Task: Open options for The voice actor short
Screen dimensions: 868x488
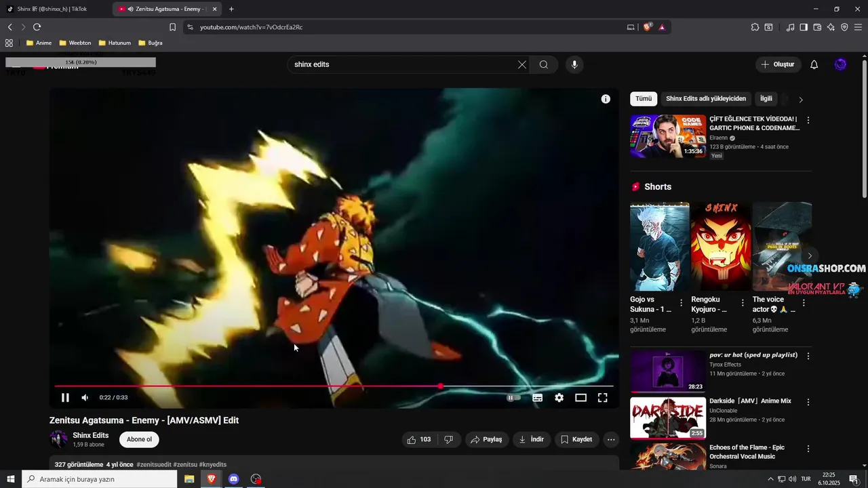Action: tap(804, 303)
